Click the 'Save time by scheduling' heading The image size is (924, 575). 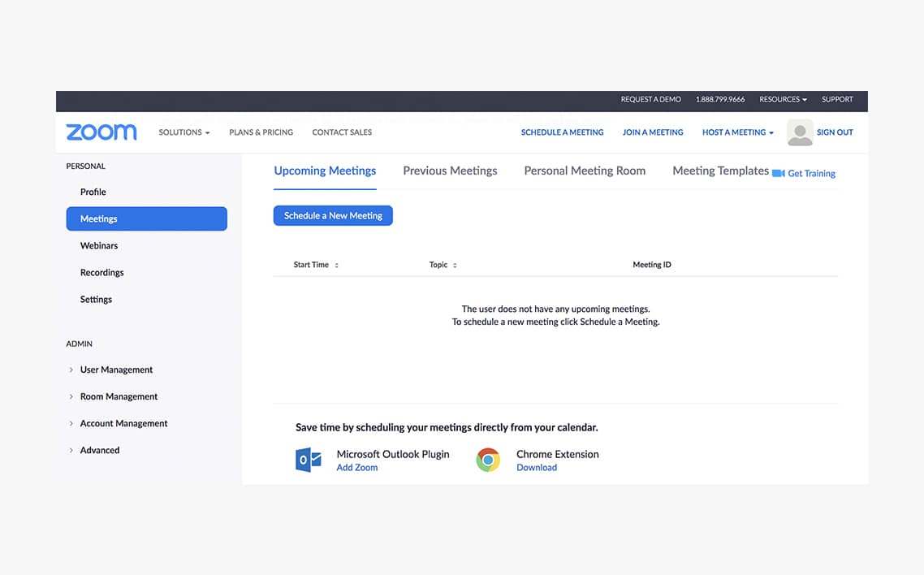(x=447, y=428)
